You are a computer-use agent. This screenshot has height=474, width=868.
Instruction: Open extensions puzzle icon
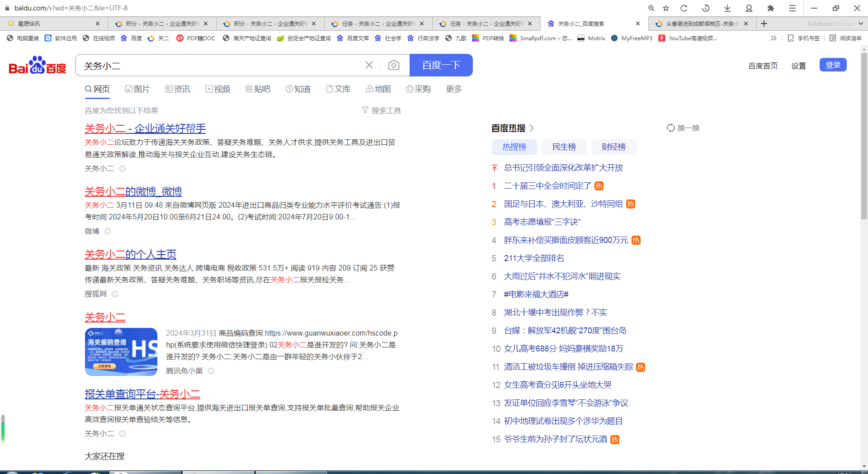coord(771,8)
